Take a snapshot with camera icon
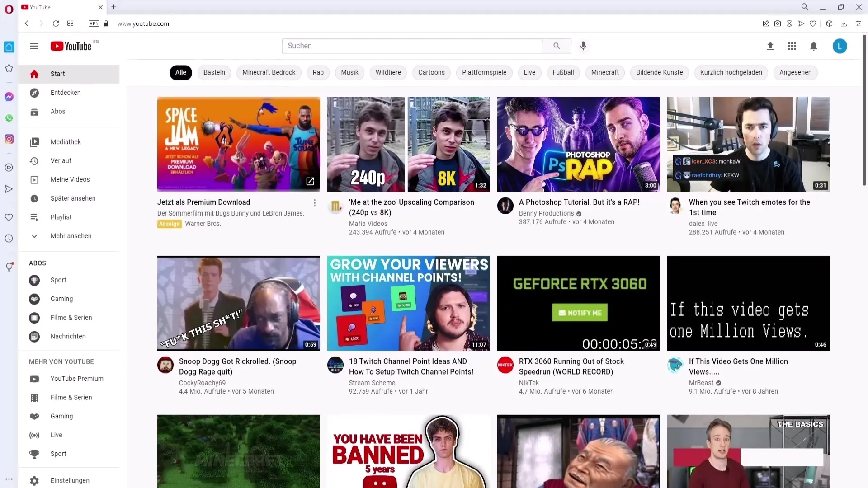 pos(778,23)
